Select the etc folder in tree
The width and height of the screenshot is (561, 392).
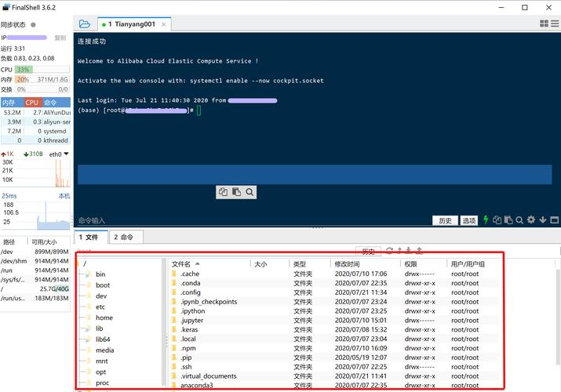tap(100, 307)
